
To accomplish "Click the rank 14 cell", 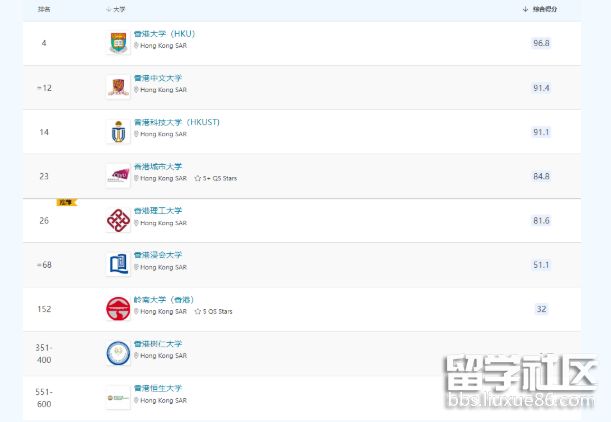I will pyautogui.click(x=44, y=132).
